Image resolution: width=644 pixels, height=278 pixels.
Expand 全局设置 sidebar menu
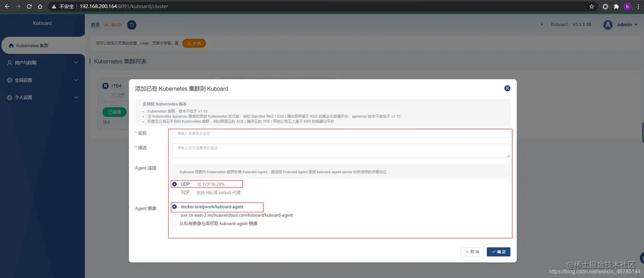pyautogui.click(x=43, y=80)
